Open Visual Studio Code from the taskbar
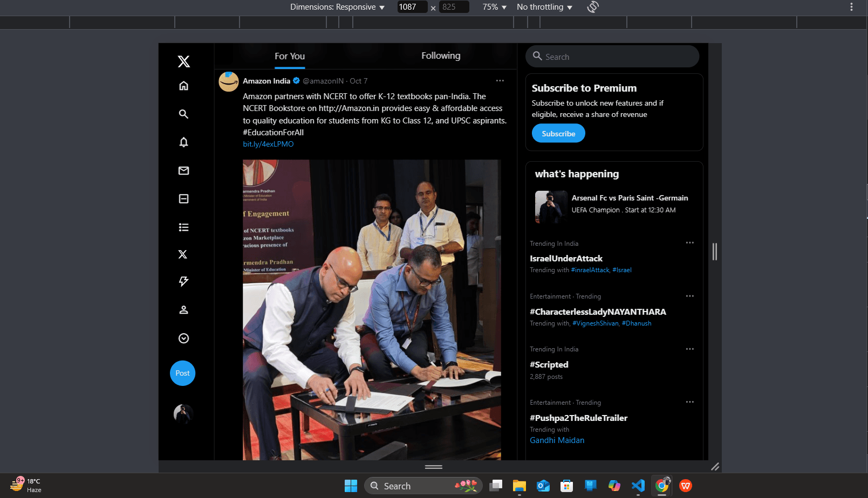 coord(638,486)
